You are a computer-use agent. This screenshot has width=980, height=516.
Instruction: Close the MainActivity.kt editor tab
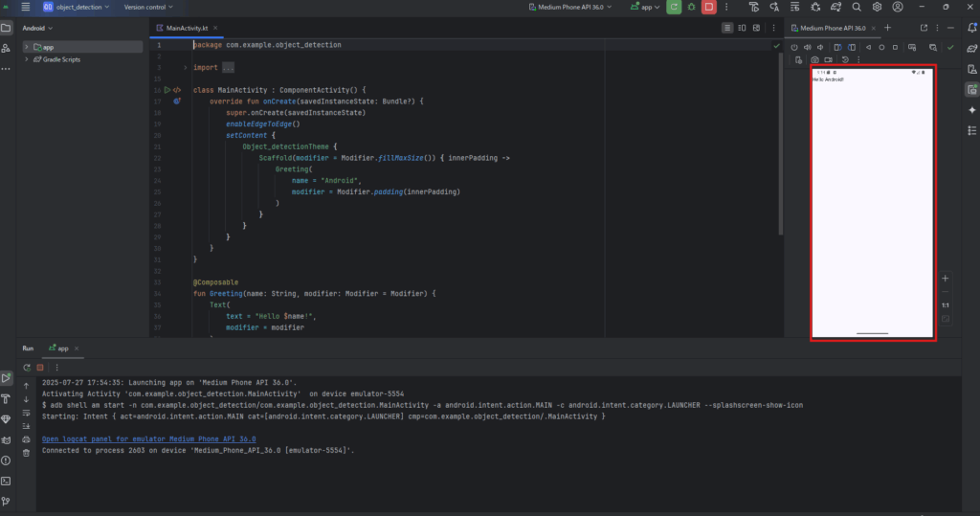(x=215, y=28)
